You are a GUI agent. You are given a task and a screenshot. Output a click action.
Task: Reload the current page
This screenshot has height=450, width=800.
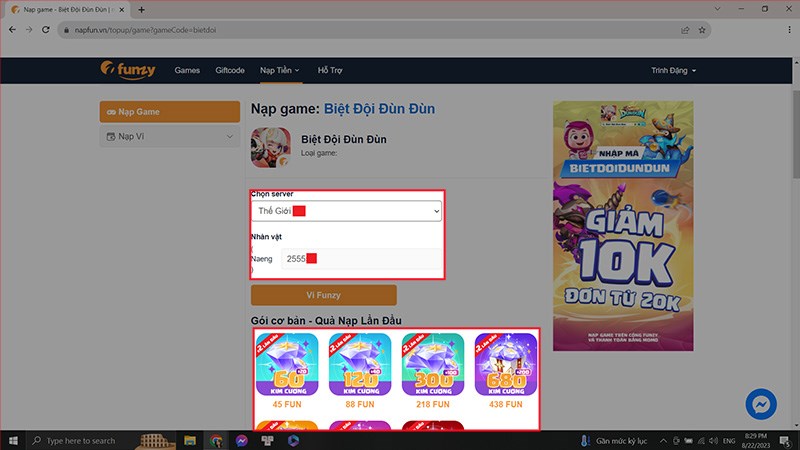[x=45, y=30]
